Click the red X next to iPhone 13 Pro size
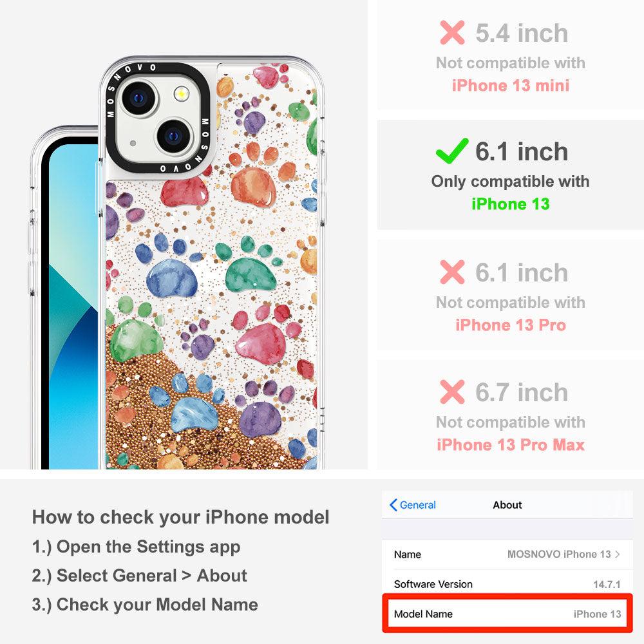 [452, 272]
